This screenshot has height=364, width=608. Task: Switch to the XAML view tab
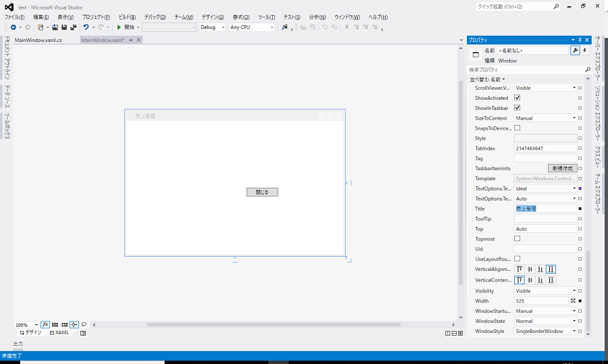[59, 333]
